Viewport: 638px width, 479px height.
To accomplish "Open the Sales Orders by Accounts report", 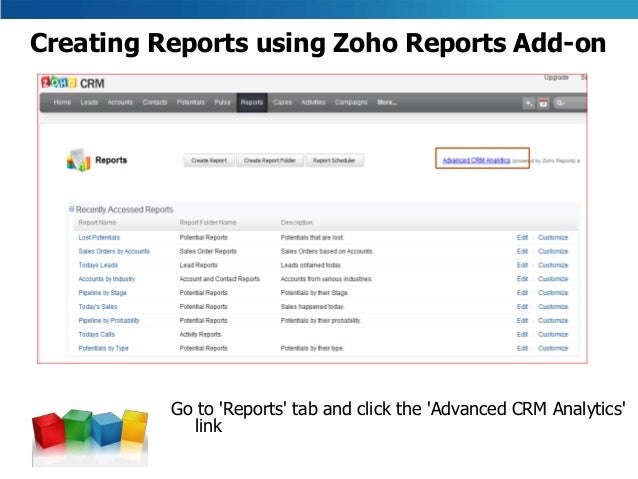I will (114, 251).
